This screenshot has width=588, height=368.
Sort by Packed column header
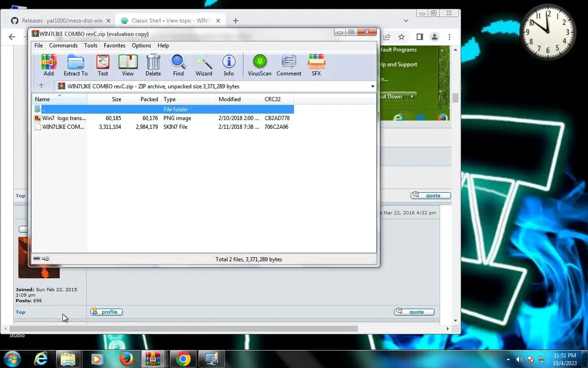coord(142,99)
